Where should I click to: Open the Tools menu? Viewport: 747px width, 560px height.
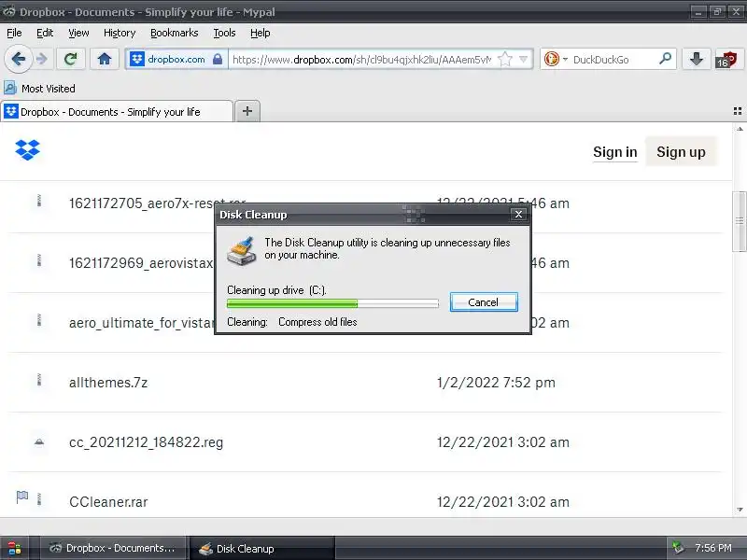224,33
